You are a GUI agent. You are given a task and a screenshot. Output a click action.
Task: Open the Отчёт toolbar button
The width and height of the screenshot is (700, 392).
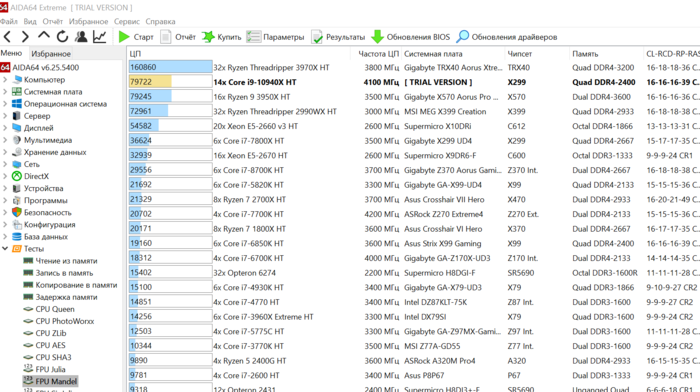(x=178, y=37)
